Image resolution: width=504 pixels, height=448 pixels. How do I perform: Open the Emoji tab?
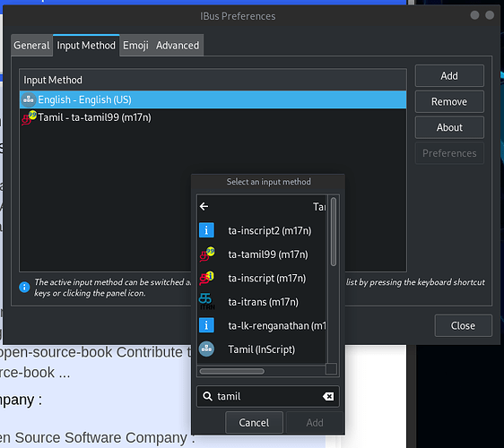pos(135,46)
